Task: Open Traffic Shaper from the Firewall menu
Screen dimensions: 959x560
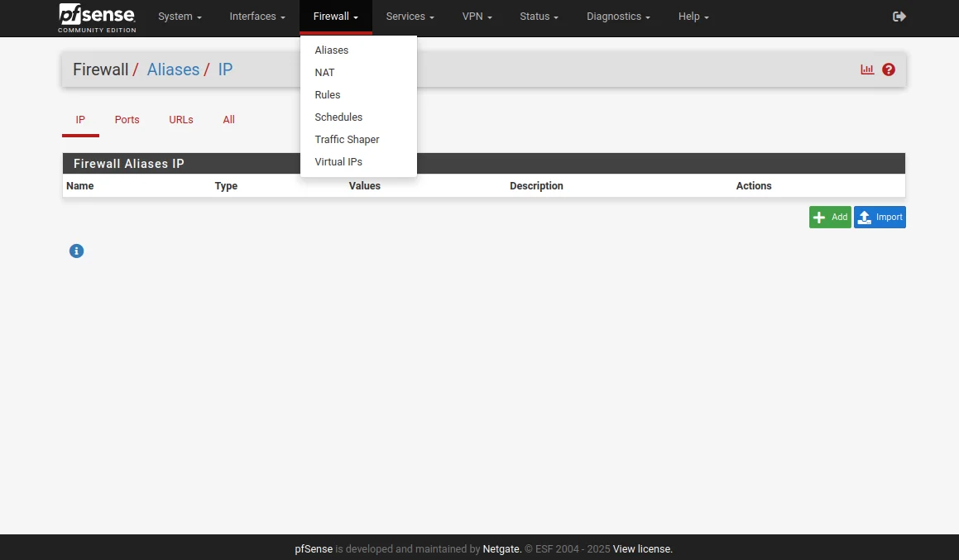Action: click(x=347, y=140)
